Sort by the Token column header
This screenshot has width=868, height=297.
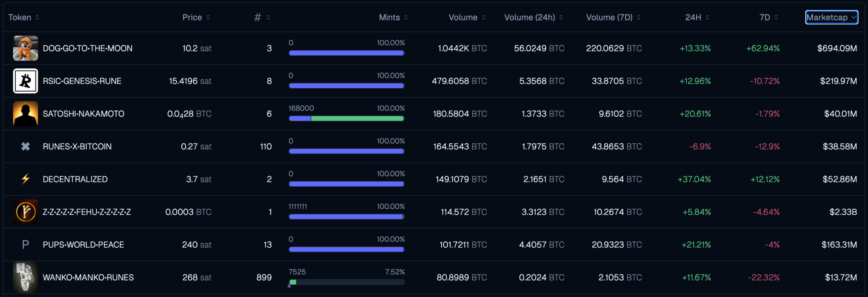[24, 17]
